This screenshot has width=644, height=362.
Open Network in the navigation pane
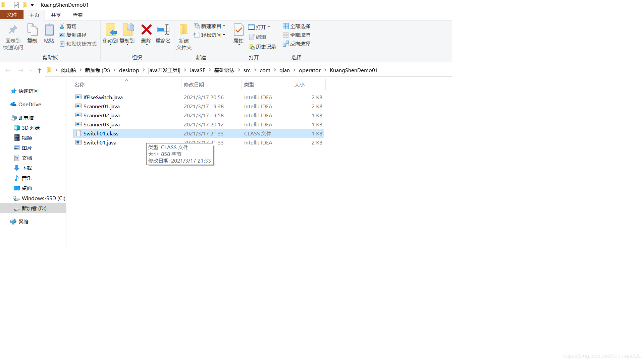[19, 222]
